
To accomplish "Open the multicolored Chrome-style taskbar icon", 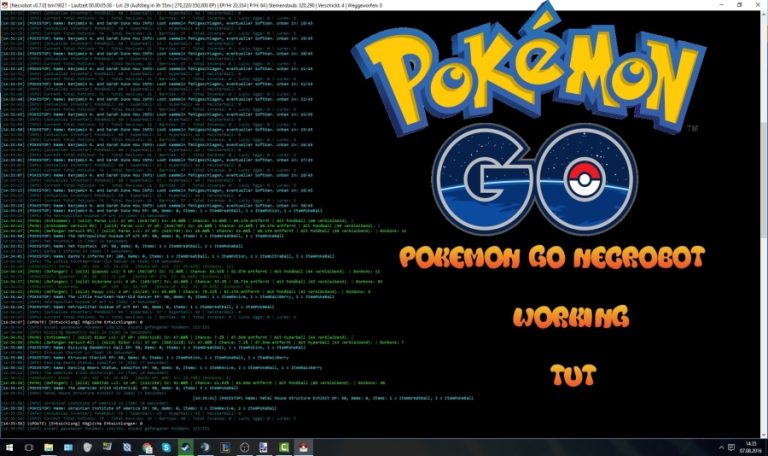I will 146,447.
